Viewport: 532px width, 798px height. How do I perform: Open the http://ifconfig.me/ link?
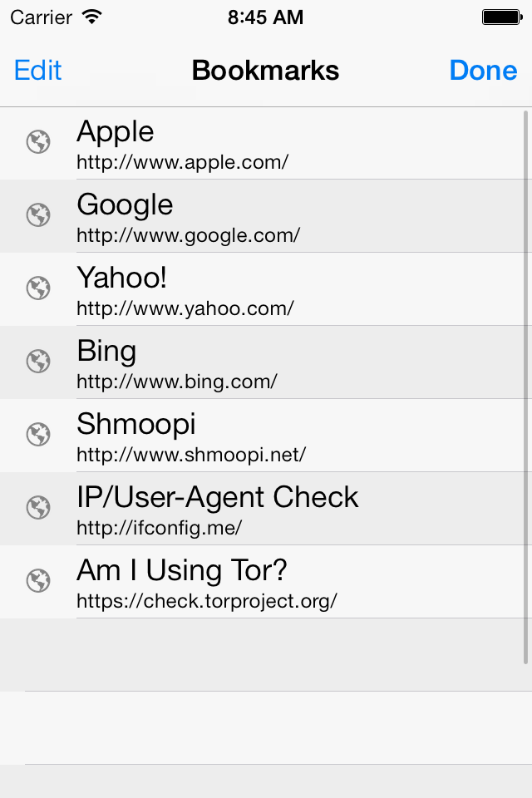[160, 528]
